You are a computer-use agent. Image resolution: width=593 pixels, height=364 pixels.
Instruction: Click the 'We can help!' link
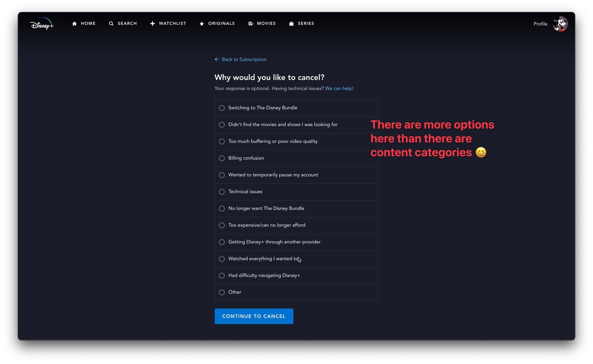(x=339, y=88)
